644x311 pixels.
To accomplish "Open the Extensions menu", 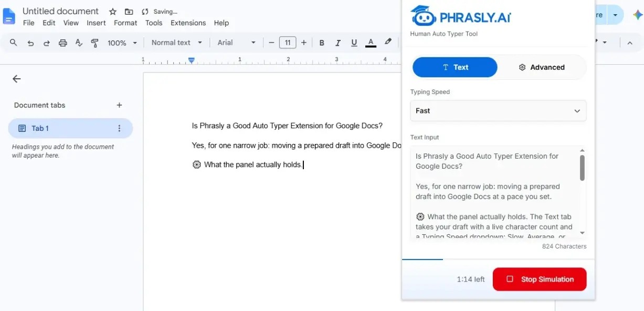I will (188, 23).
